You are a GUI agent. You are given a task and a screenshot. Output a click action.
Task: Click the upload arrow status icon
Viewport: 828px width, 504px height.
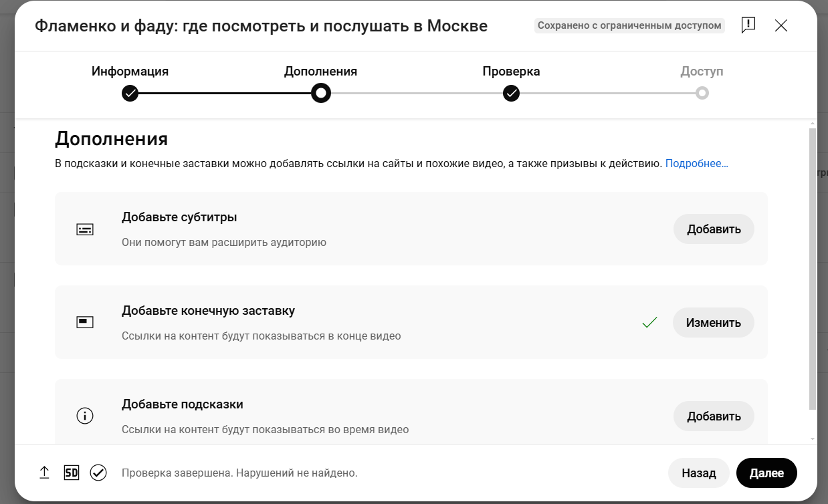pos(44,473)
